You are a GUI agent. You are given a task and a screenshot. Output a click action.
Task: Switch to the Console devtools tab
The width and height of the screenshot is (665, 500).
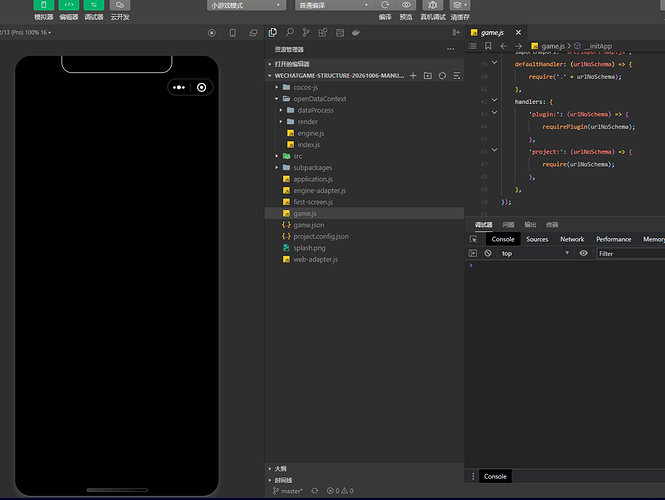coord(503,239)
